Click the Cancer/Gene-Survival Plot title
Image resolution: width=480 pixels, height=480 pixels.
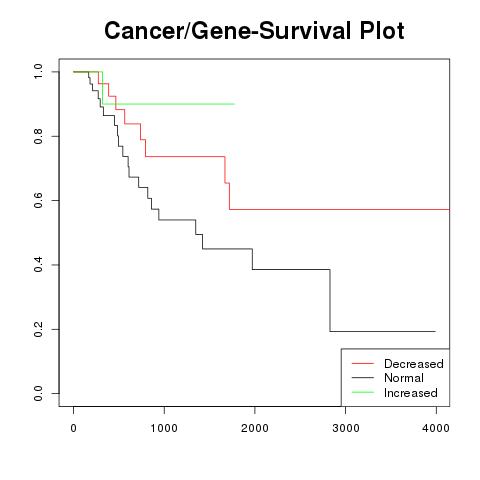[254, 31]
